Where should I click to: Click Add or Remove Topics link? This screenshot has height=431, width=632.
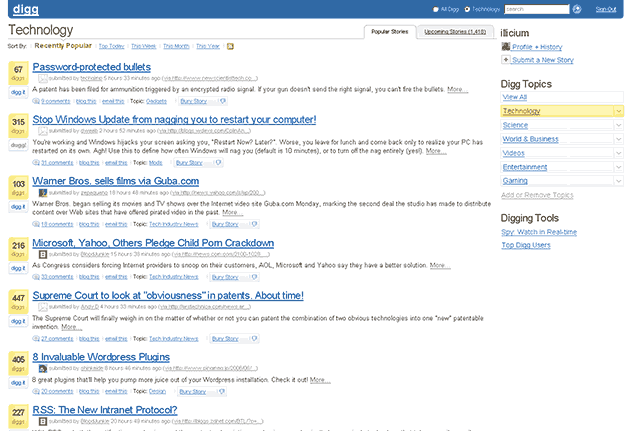pyautogui.click(x=537, y=195)
